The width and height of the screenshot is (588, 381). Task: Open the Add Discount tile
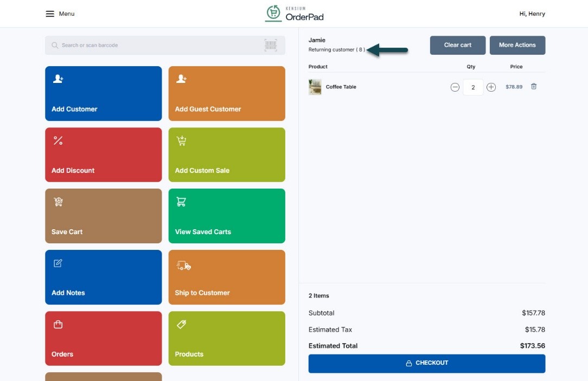pos(104,154)
